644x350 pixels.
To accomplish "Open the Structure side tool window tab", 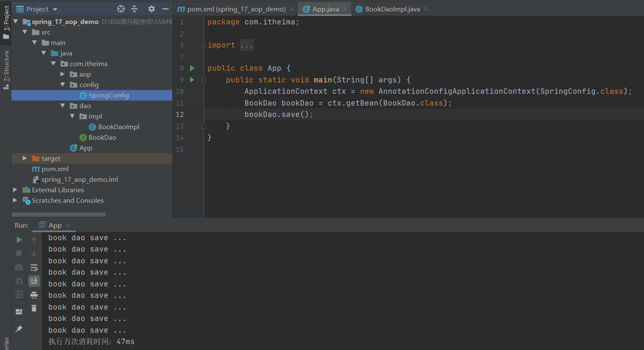I will click(6, 69).
